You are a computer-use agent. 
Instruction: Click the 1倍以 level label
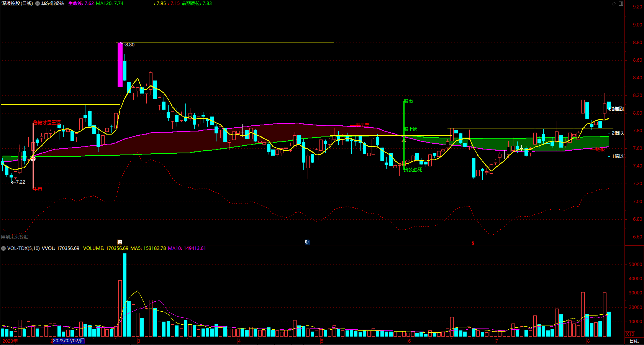pos(618,156)
